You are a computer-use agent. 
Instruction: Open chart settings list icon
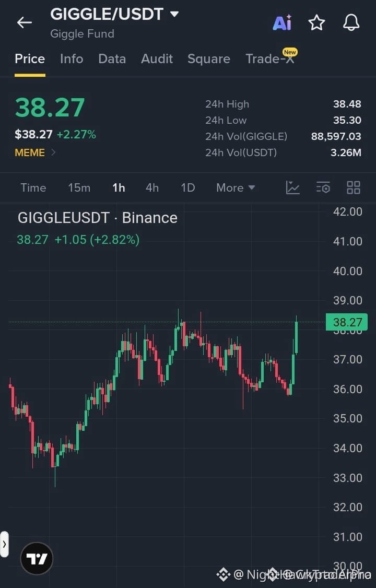[323, 187]
